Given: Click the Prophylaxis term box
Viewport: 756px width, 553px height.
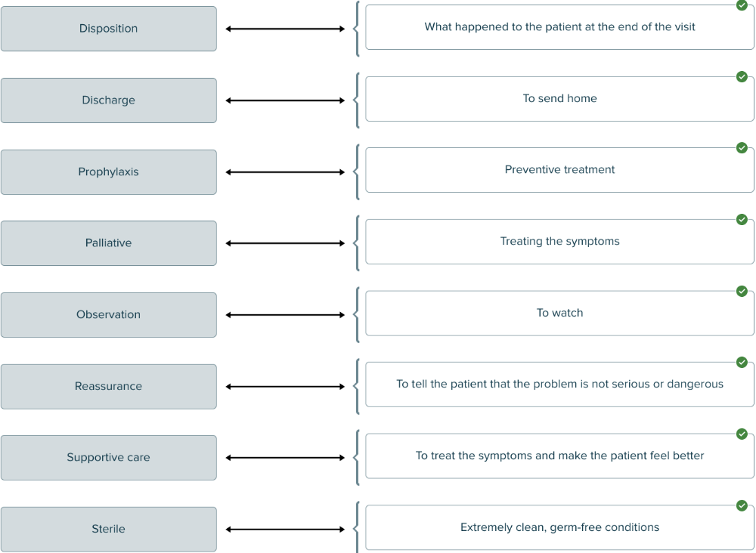Looking at the screenshot, I should click(x=108, y=172).
